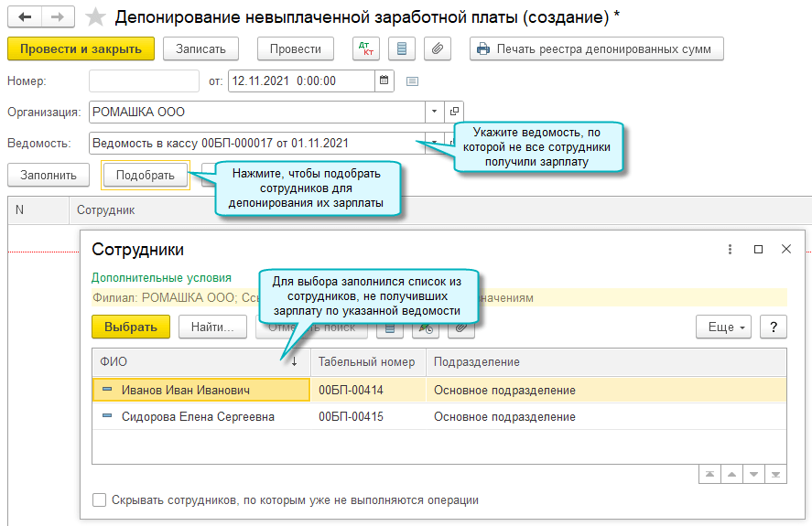Open the Еще dropdown menu
Image resolution: width=812 pixels, height=526 pixels.
coord(723,327)
